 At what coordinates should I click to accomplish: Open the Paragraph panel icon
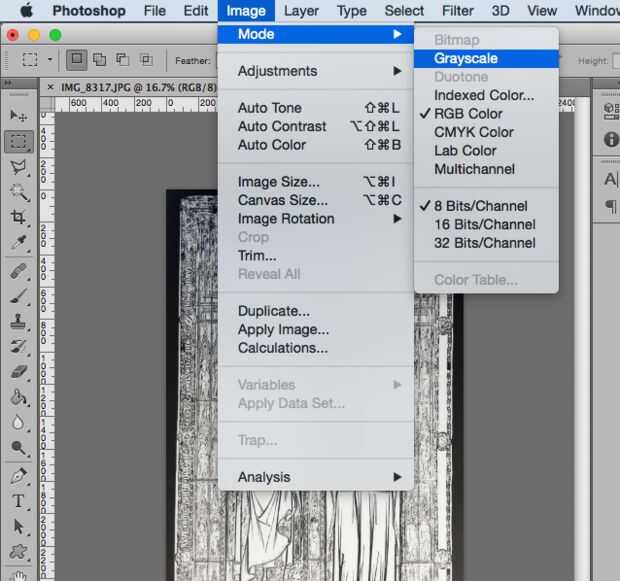tap(611, 206)
